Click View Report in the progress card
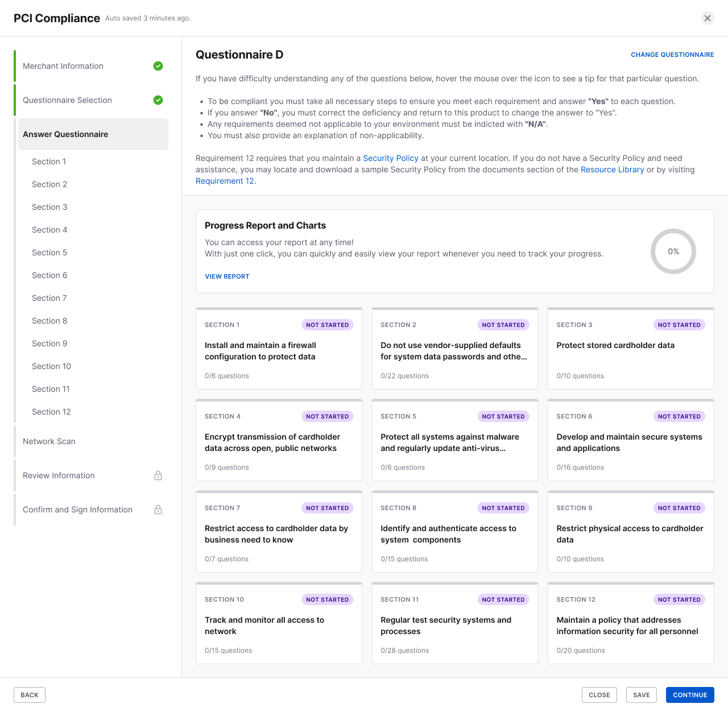 pos(227,276)
